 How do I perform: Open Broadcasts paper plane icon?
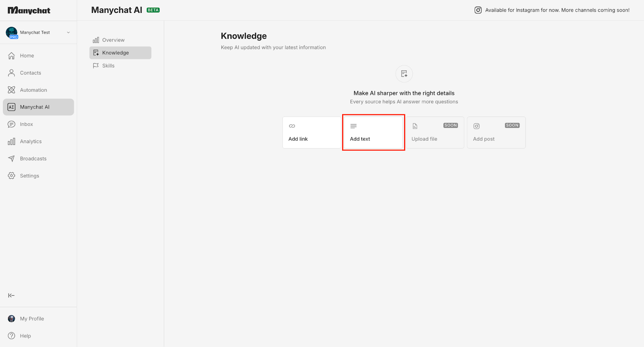pyautogui.click(x=12, y=159)
